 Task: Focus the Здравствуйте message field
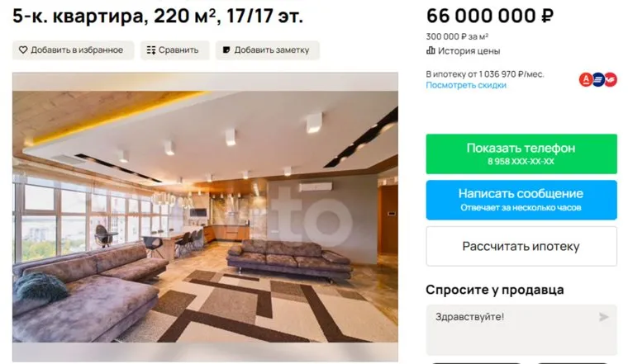coord(521,329)
